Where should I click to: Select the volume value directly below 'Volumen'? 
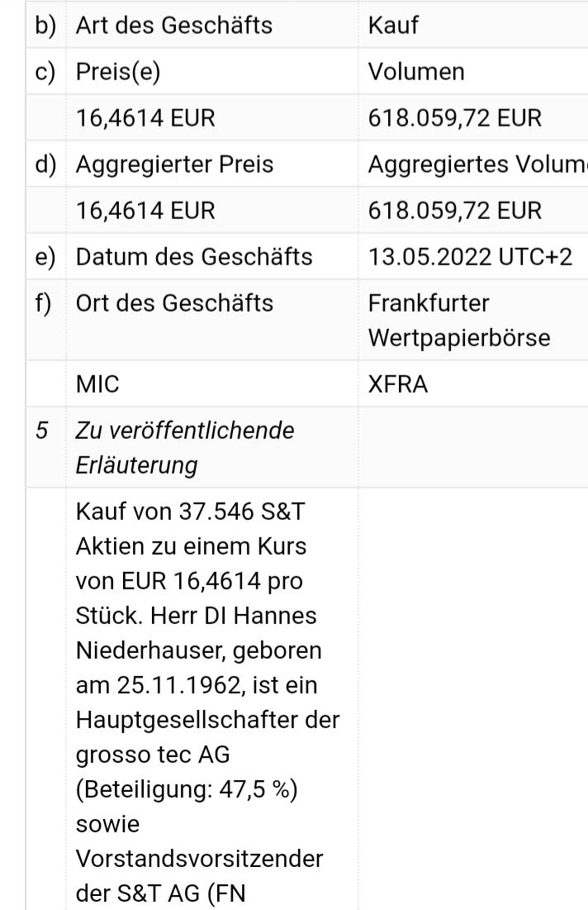454,118
